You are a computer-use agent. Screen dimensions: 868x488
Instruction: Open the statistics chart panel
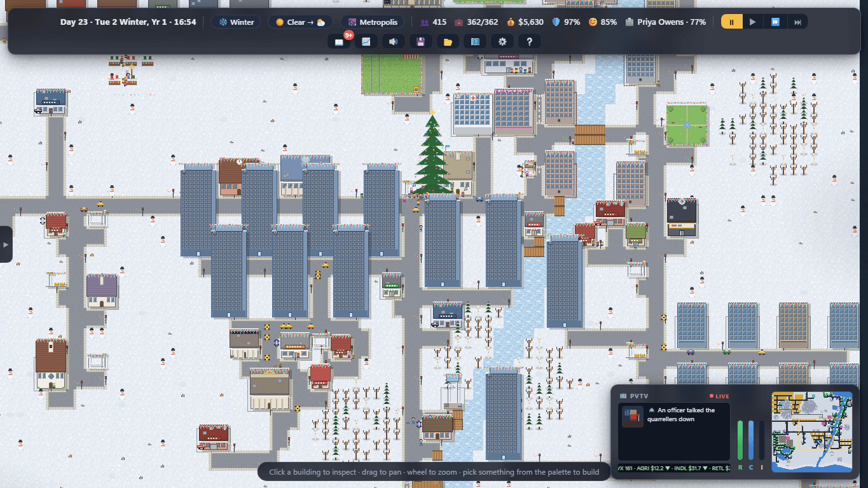[x=366, y=41]
